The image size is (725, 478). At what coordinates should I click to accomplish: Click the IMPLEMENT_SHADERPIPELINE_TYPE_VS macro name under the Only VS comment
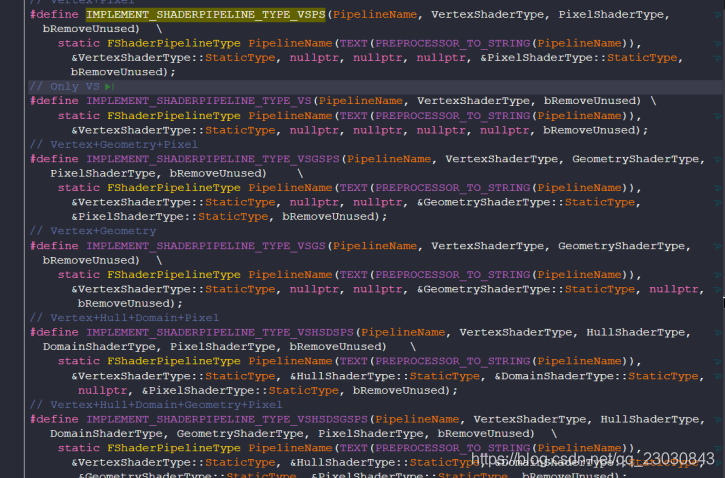pos(198,101)
